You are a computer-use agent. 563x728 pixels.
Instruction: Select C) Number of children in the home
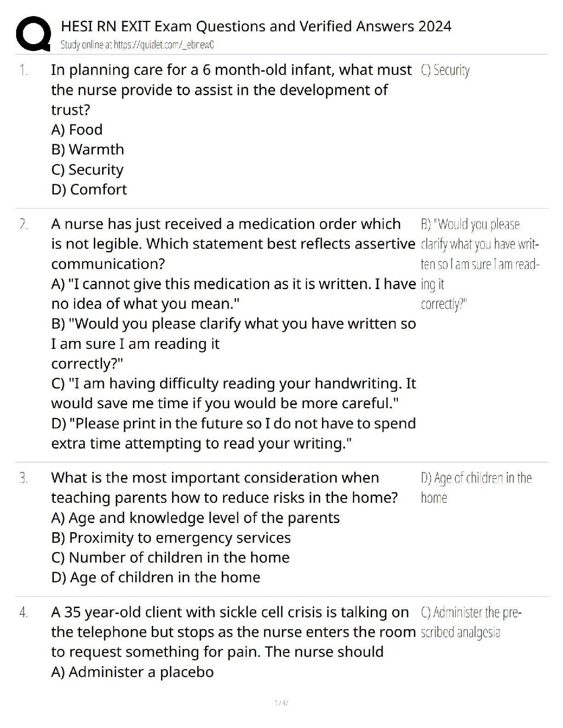pos(170,557)
